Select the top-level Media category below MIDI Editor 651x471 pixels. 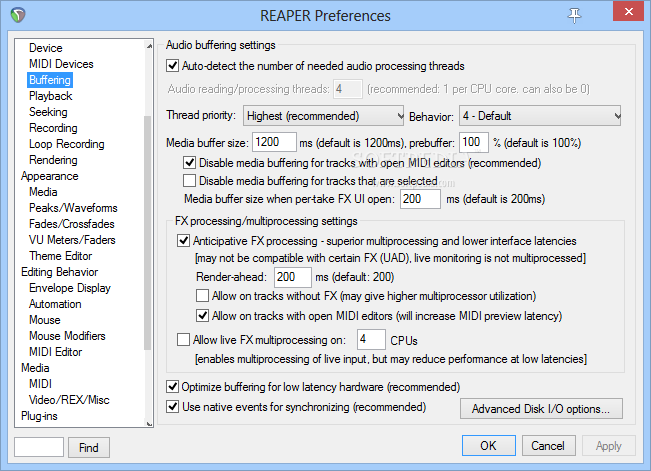[35, 368]
